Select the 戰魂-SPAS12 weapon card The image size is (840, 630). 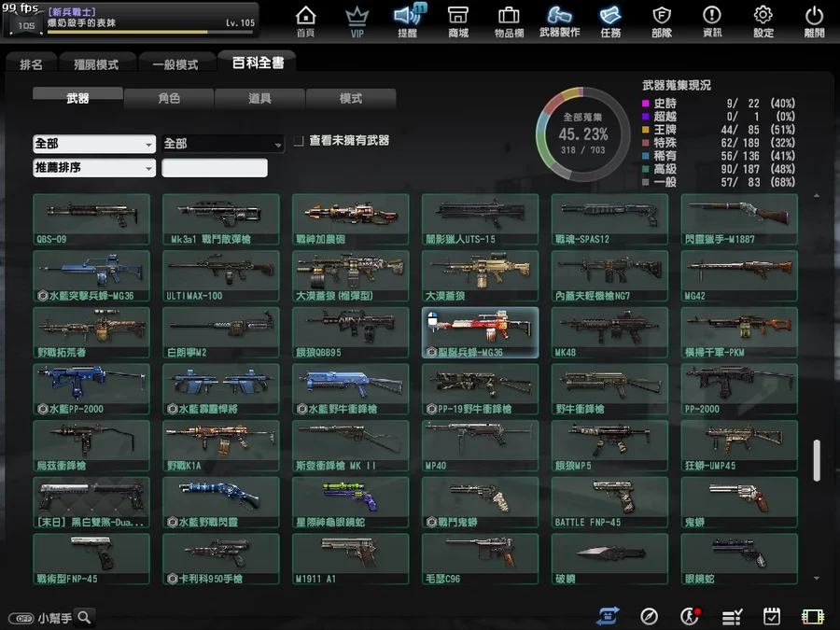(x=609, y=219)
